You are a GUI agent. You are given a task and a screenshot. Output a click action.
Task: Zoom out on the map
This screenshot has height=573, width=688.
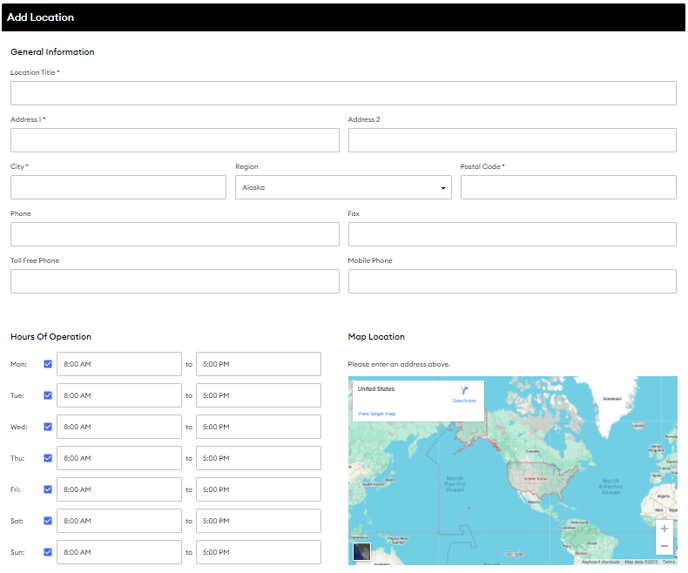(x=664, y=546)
